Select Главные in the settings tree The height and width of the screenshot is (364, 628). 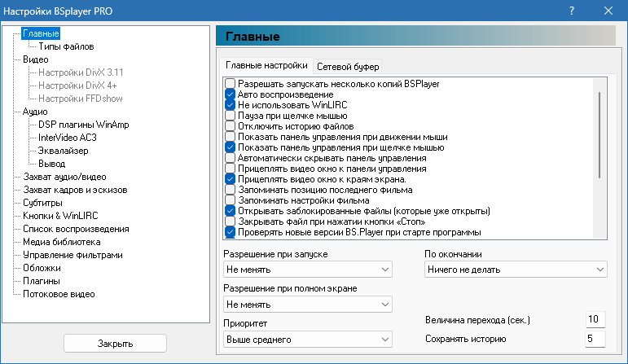coord(41,33)
